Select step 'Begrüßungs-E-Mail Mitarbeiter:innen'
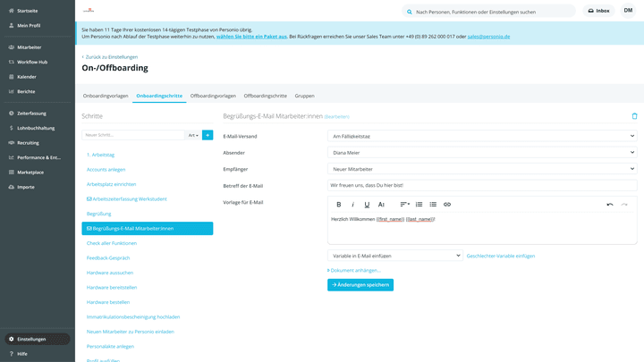This screenshot has width=644, height=362. [x=148, y=229]
